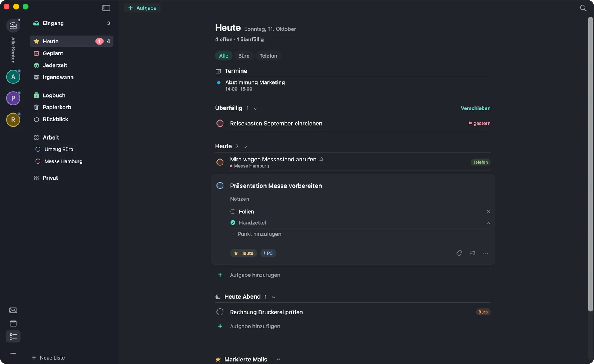
Task: Select the Telefon filter tab
Action: [x=268, y=56]
